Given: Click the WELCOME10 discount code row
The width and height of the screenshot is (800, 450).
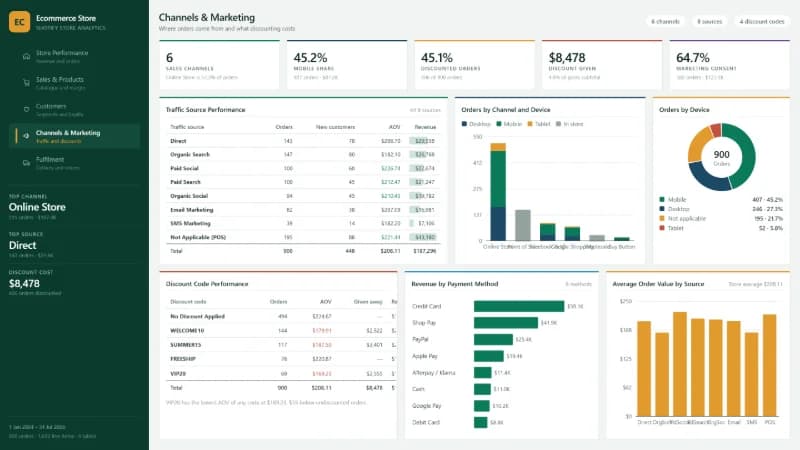Looking at the screenshot, I should (x=282, y=331).
